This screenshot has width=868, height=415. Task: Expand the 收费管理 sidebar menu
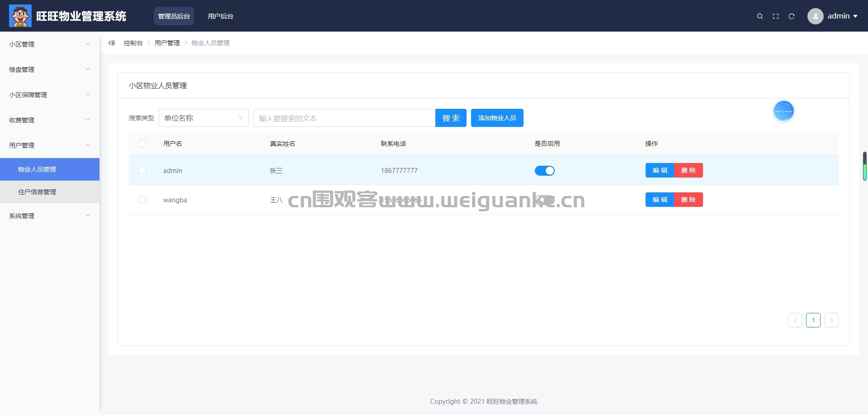click(x=49, y=120)
